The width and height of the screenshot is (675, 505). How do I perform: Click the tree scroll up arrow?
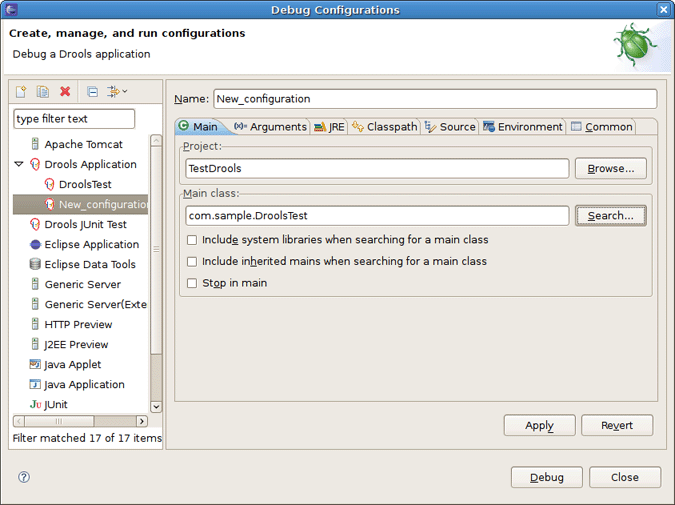pyautogui.click(x=156, y=140)
